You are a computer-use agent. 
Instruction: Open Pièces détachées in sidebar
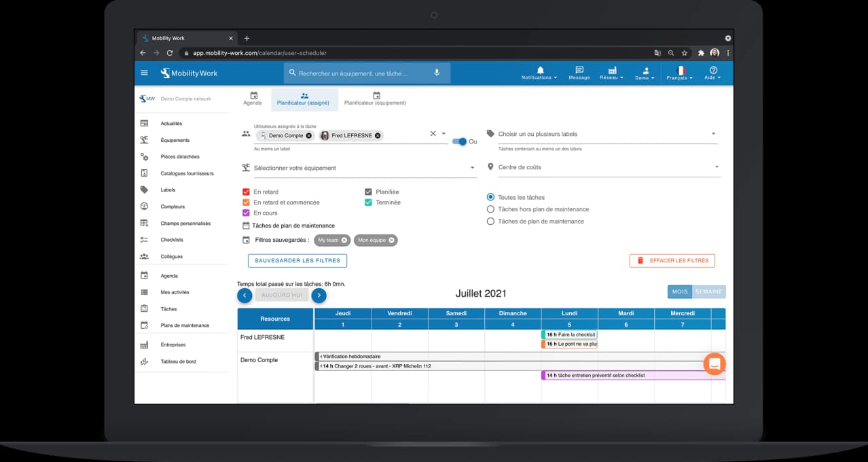(180, 157)
